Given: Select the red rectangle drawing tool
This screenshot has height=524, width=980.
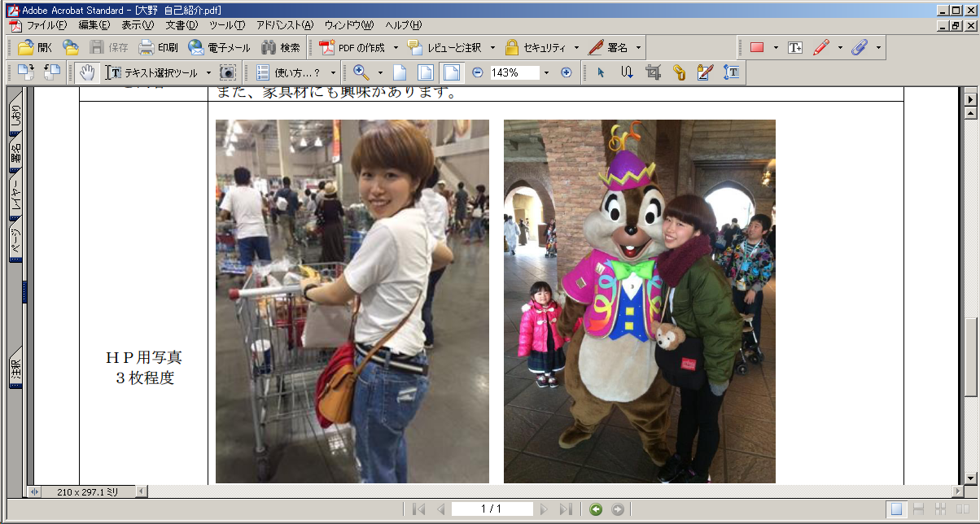Looking at the screenshot, I should [757, 47].
